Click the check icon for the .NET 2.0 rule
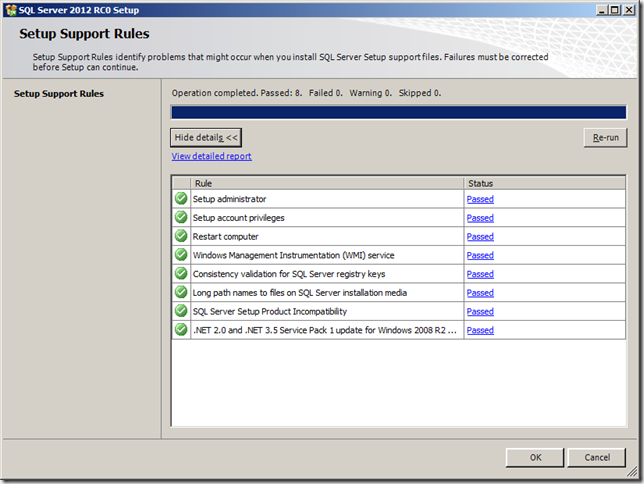The image size is (644, 484). tap(181, 330)
